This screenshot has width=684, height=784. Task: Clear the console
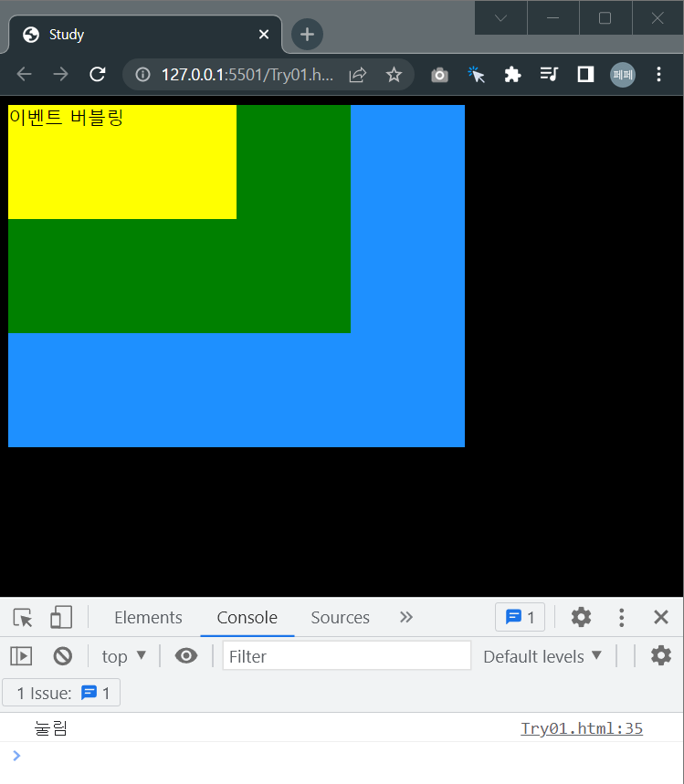click(x=62, y=656)
